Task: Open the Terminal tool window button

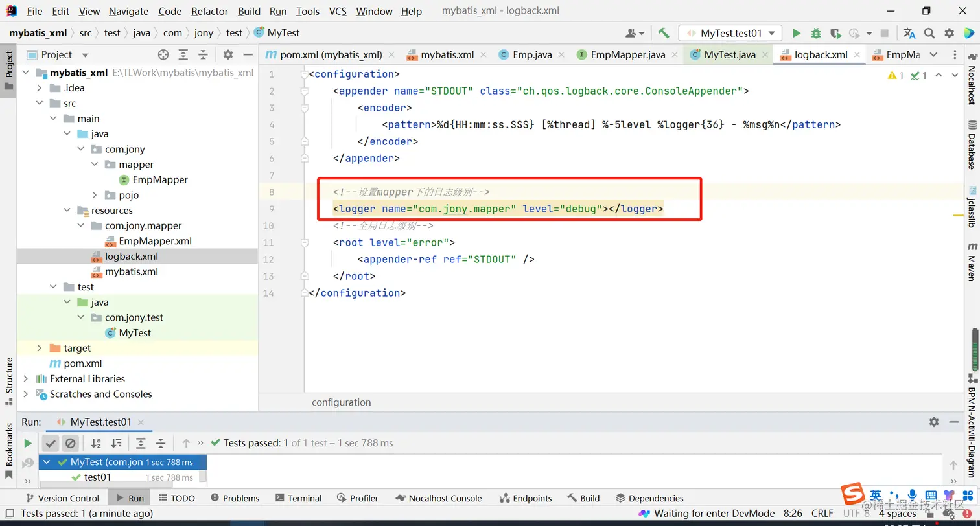Action: click(x=298, y=498)
